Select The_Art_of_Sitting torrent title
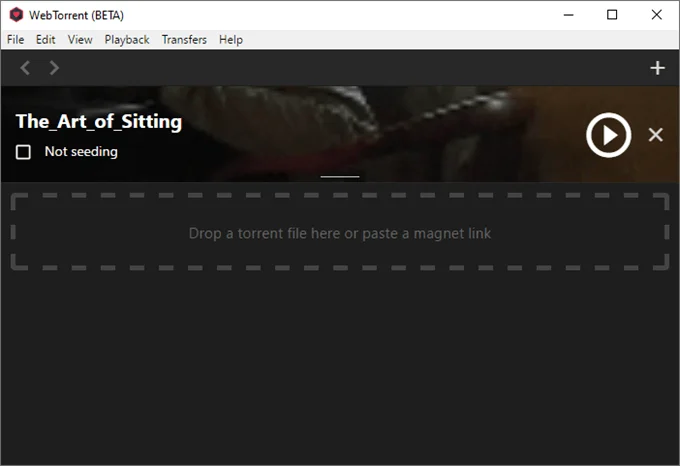The height and width of the screenshot is (466, 680). (99, 121)
